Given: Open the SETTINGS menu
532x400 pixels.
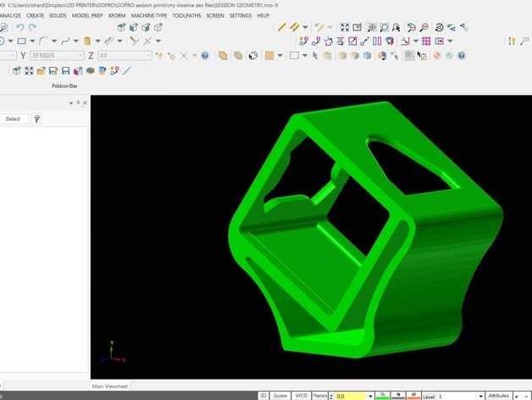Looking at the screenshot, I should pos(241,15).
